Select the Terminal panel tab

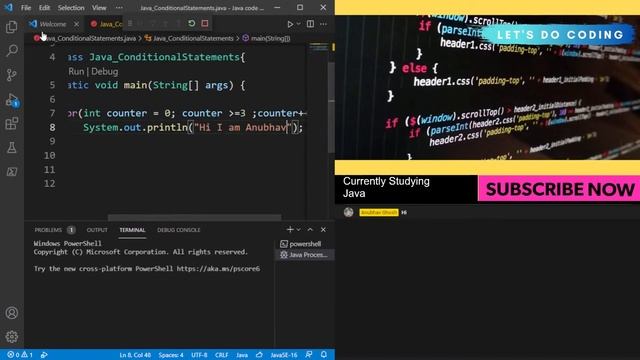pyautogui.click(x=132, y=230)
